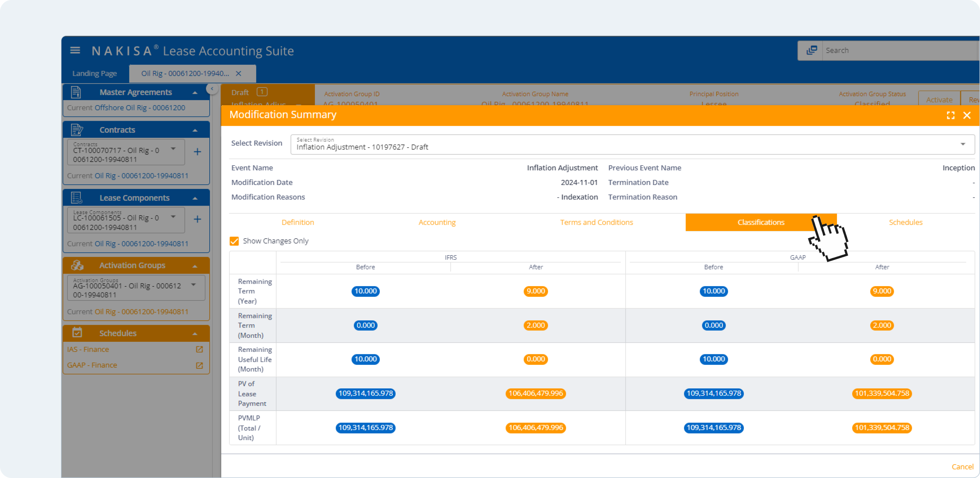Click the Schedules calendar icon

pyautogui.click(x=77, y=333)
